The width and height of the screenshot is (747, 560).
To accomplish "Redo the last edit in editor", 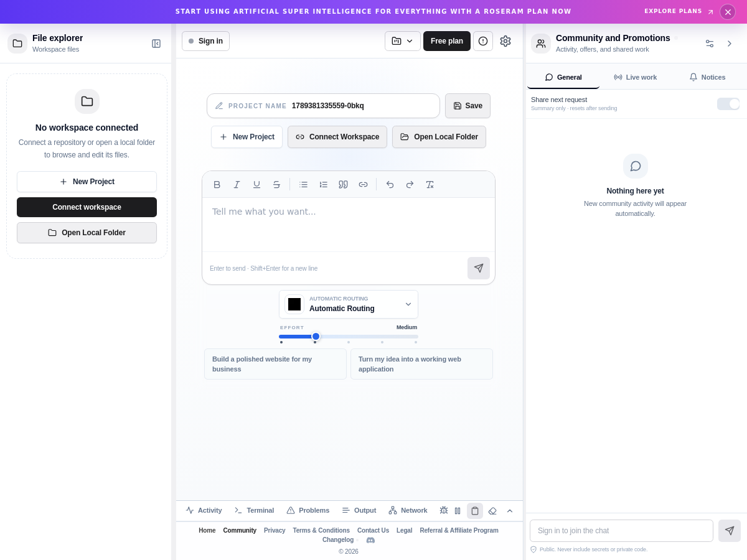I will [x=410, y=184].
